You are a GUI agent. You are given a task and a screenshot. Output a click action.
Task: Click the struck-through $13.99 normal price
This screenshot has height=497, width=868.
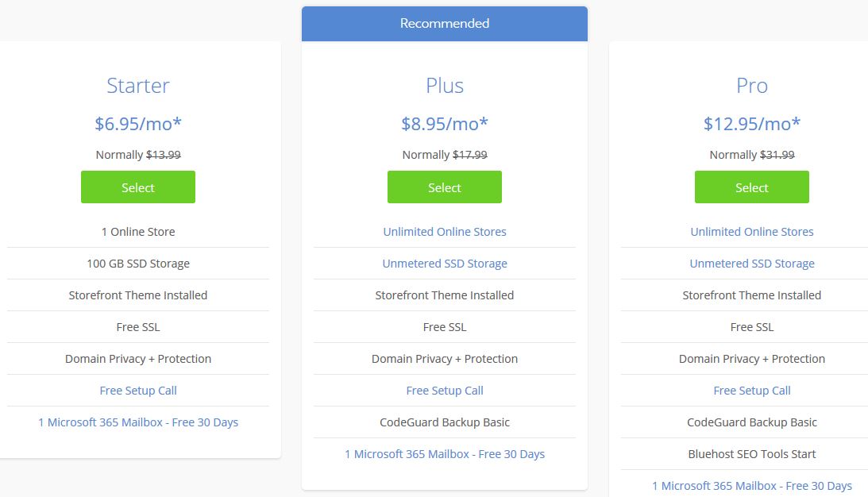pyautogui.click(x=164, y=155)
